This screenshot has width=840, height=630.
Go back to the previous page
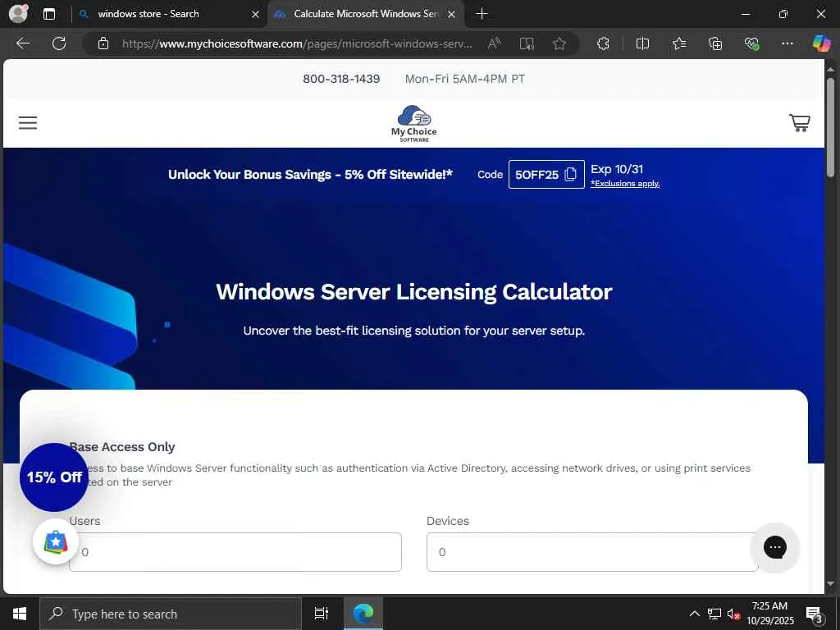[x=23, y=43]
